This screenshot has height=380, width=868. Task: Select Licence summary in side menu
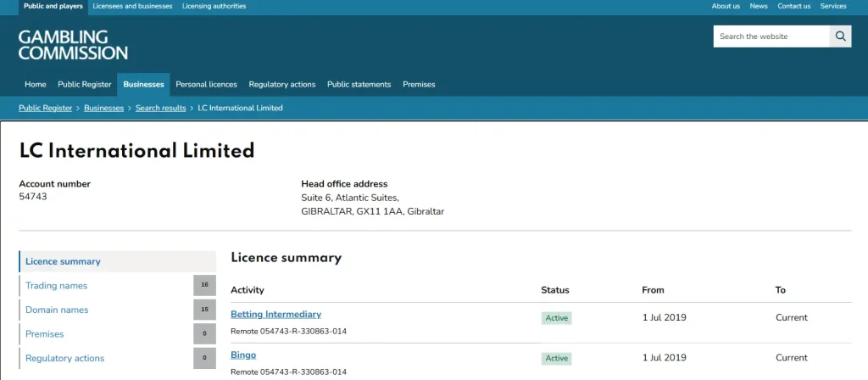(117, 261)
